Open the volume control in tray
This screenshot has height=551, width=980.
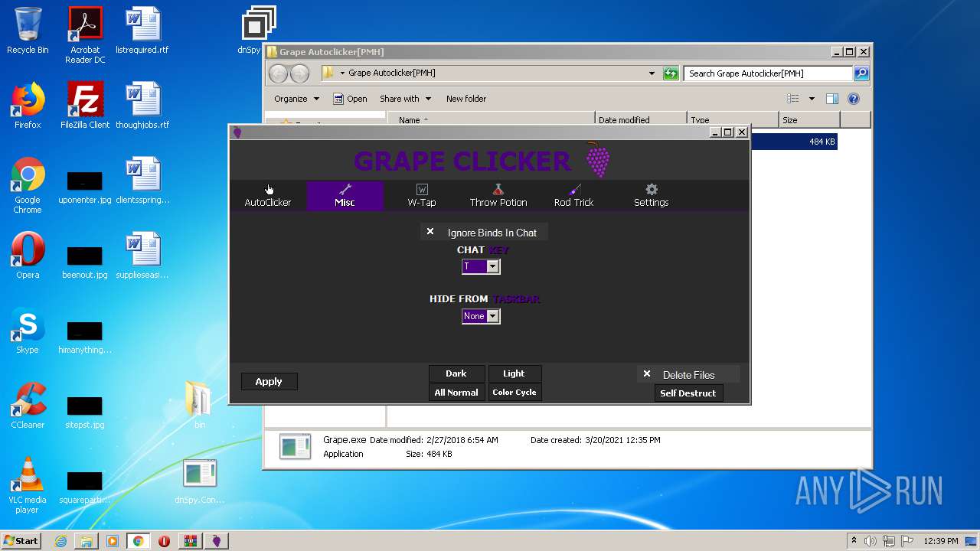[871, 541]
